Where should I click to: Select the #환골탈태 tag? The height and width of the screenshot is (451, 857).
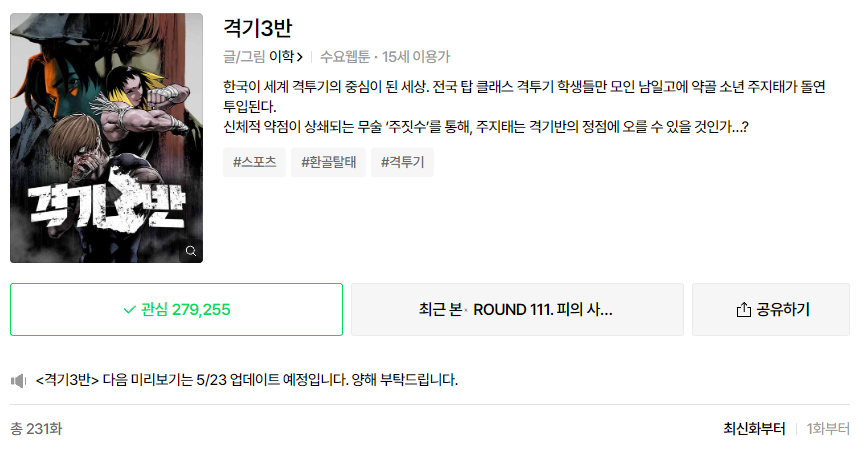tap(328, 162)
